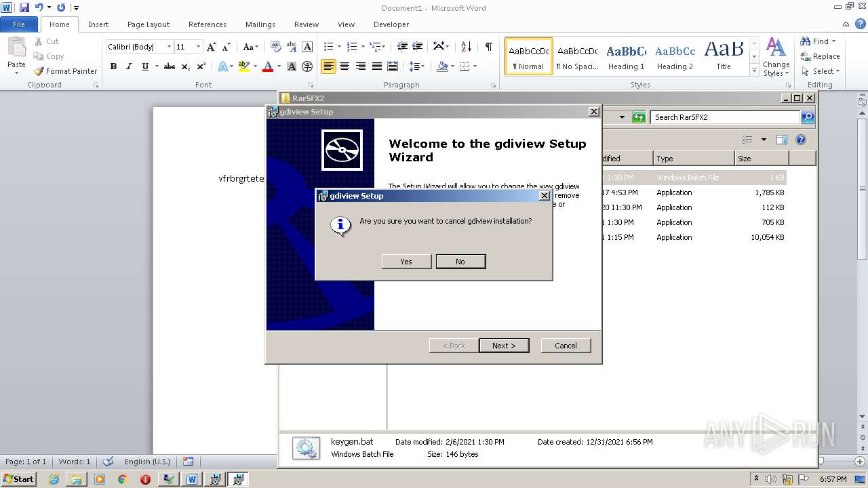Toggle Italic formatting in Word

coord(129,66)
